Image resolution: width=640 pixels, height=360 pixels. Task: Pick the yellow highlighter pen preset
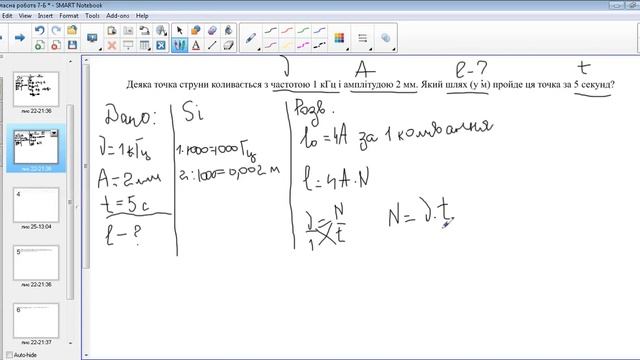[287, 45]
